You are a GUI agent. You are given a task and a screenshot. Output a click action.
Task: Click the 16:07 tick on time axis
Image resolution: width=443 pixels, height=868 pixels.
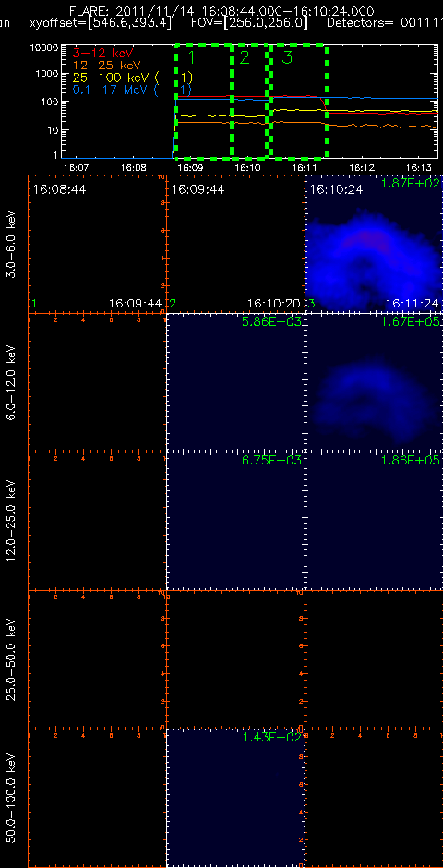pos(76,166)
